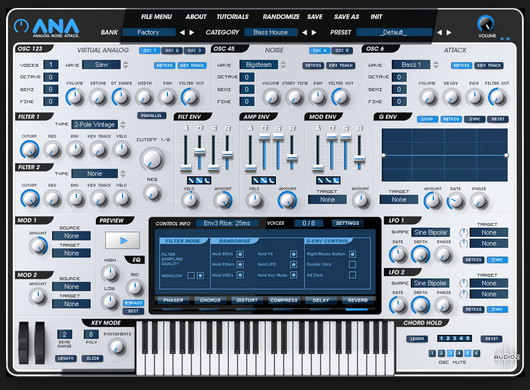Viewport: 530px width, 390px height.
Task: Go to next Category with right arrow
Action: click(314, 32)
